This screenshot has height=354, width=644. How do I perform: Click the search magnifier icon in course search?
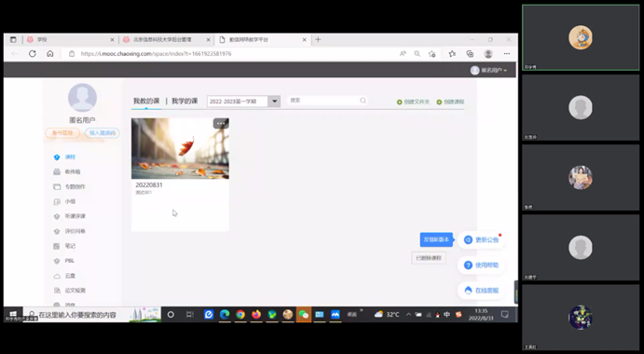pyautogui.click(x=363, y=101)
